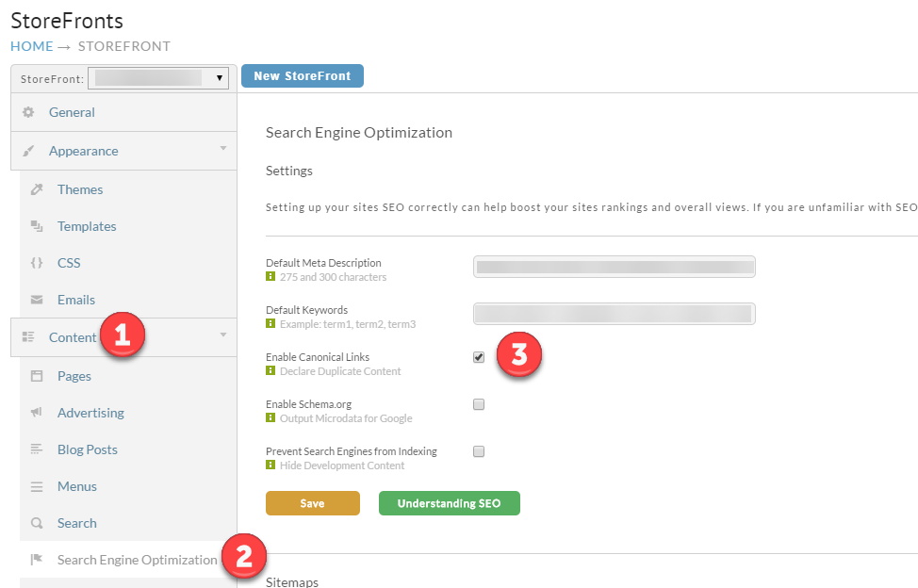The width and height of the screenshot is (918, 588).
Task: Click the Sitemaps section heading
Action: click(292, 582)
